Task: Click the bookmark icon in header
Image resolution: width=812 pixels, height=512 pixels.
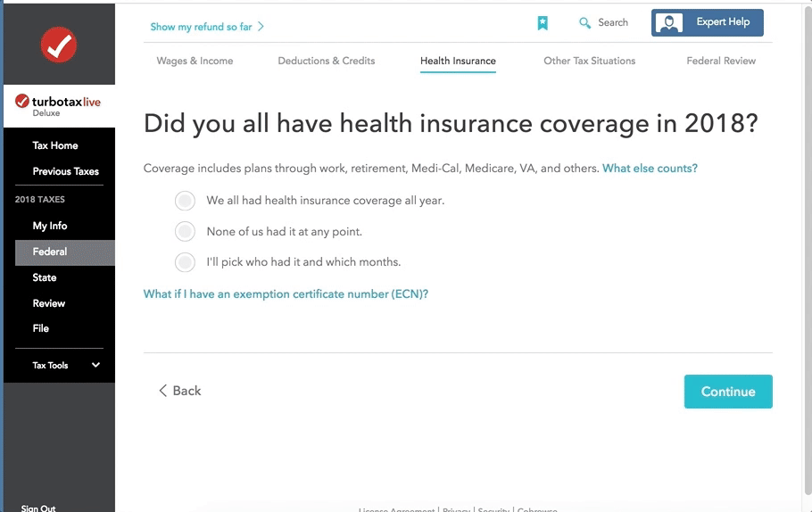Action: click(543, 23)
